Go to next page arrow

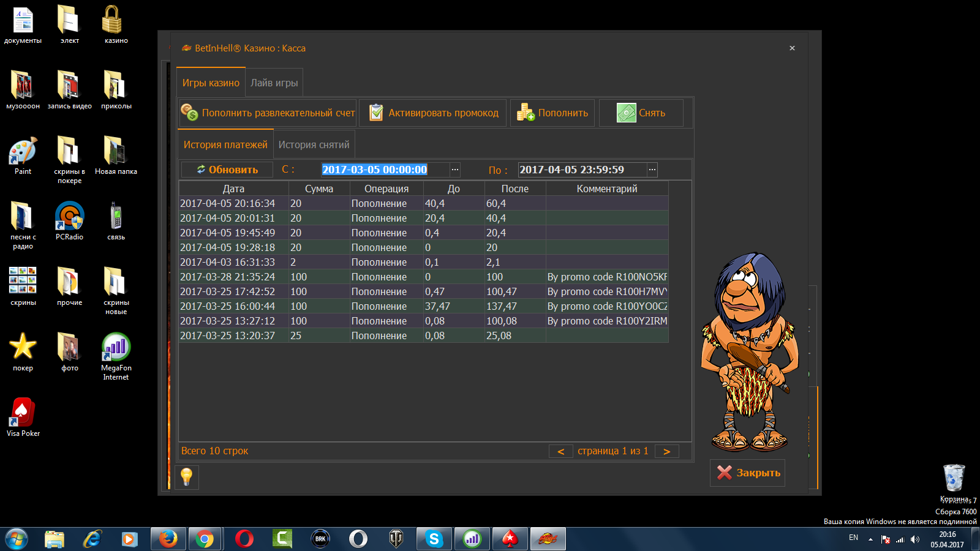coord(666,451)
